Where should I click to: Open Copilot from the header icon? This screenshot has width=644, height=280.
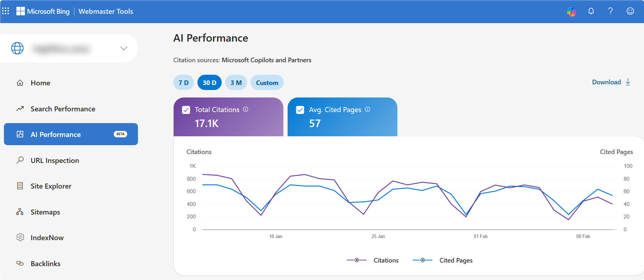point(571,11)
